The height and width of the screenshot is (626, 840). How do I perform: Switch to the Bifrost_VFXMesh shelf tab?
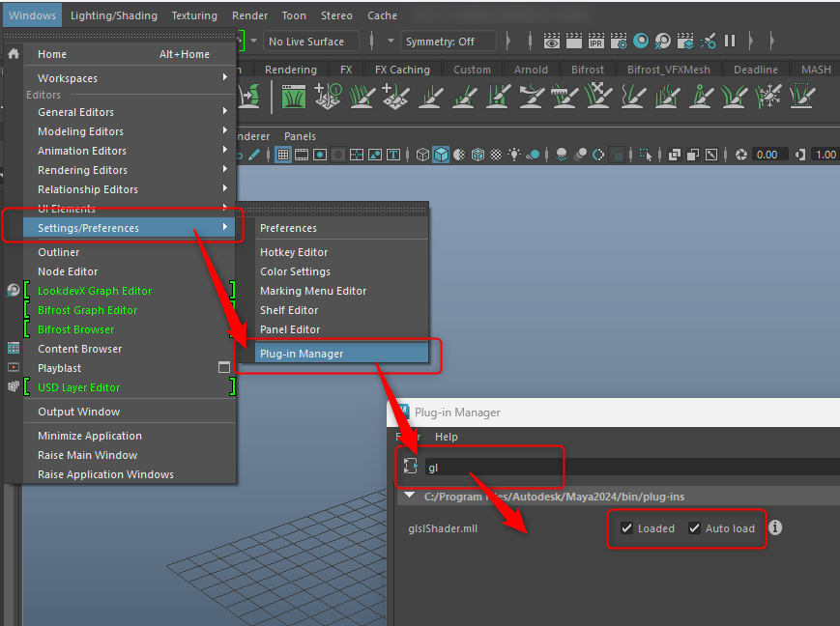(x=669, y=70)
